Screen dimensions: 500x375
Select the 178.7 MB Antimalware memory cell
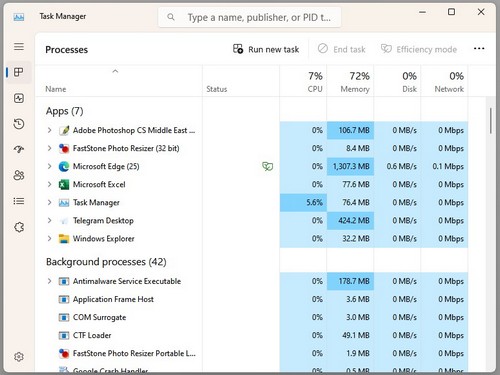pos(350,281)
